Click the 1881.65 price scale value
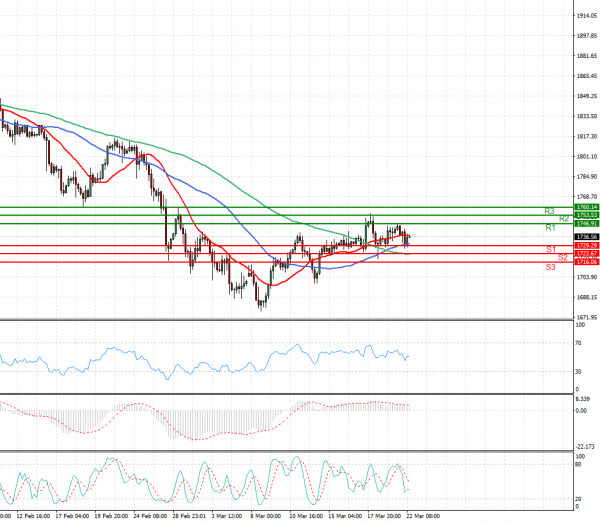This screenshot has height=523, width=600. [x=587, y=56]
